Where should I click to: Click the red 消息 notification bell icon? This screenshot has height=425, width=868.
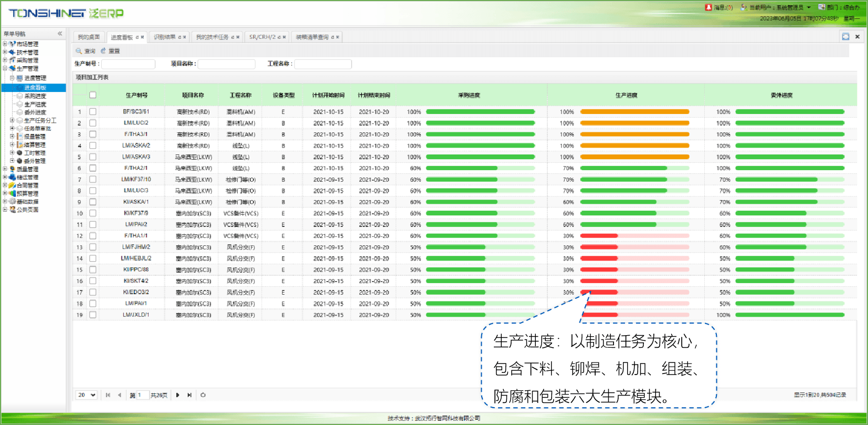tap(708, 7)
